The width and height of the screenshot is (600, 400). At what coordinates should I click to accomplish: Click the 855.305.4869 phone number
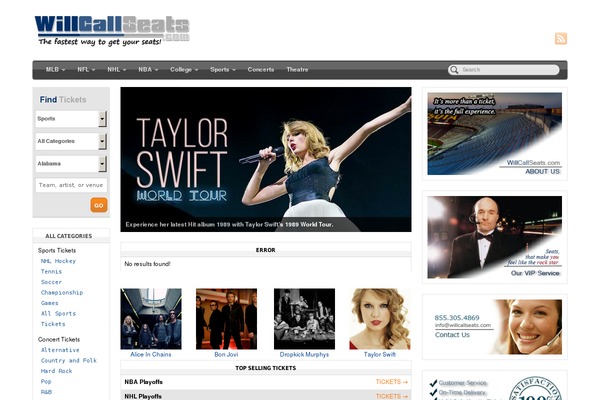tap(457, 318)
